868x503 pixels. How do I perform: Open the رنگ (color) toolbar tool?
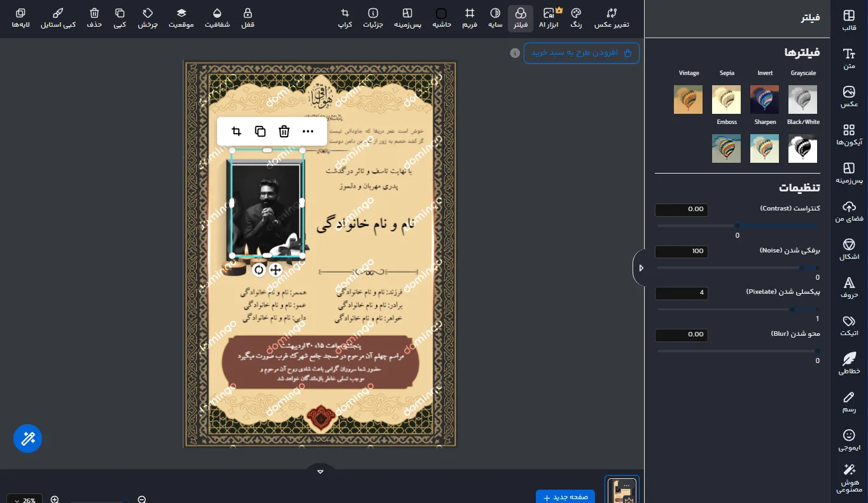point(576,18)
